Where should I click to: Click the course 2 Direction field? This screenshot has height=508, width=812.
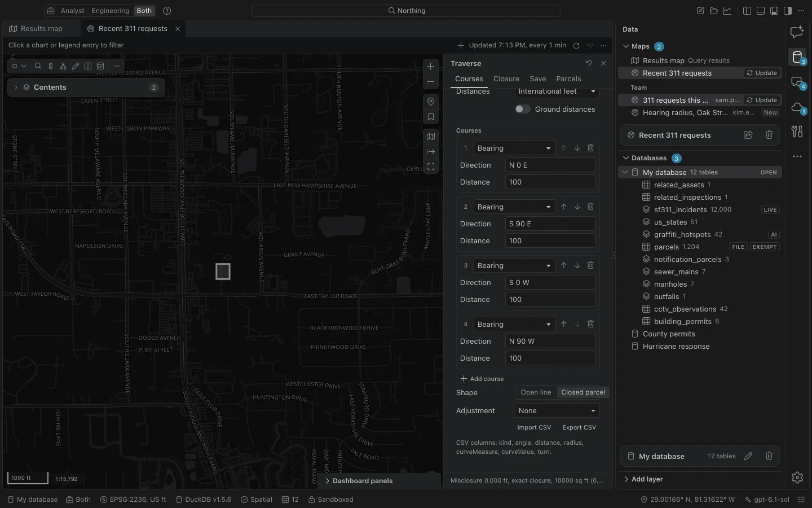[550, 224]
